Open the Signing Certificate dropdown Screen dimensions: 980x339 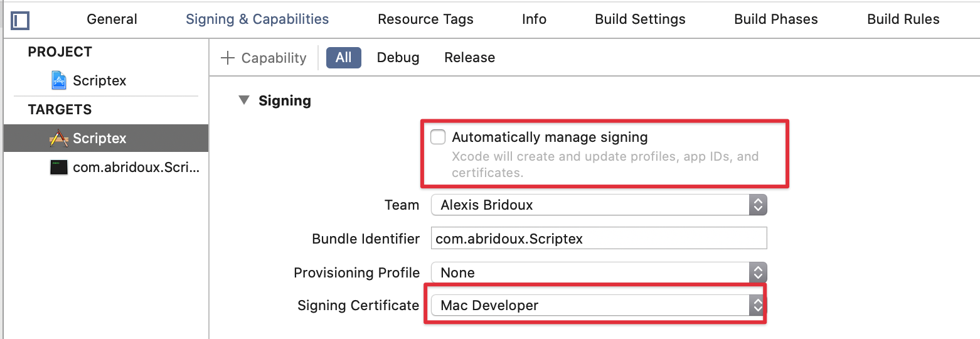pos(599,306)
